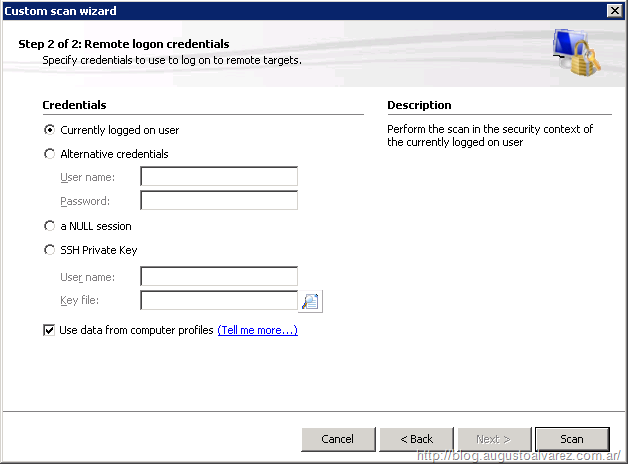Select a NULL session option
This screenshot has width=628, height=464.
[x=50, y=226]
